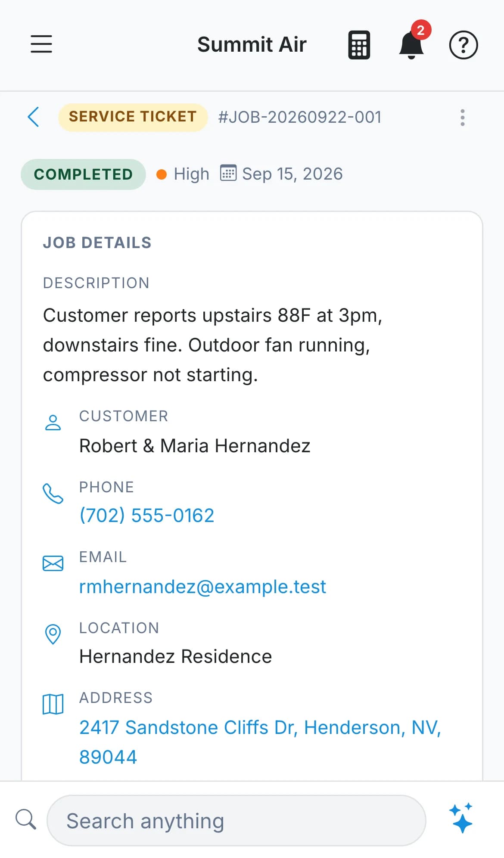Select the Hernandez Residence location text
This screenshot has width=504, height=858.
(176, 656)
